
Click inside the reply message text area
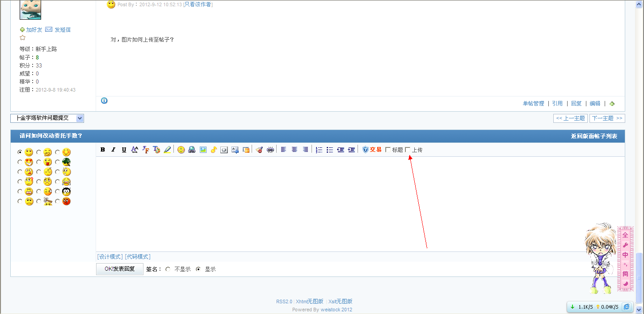360,204
